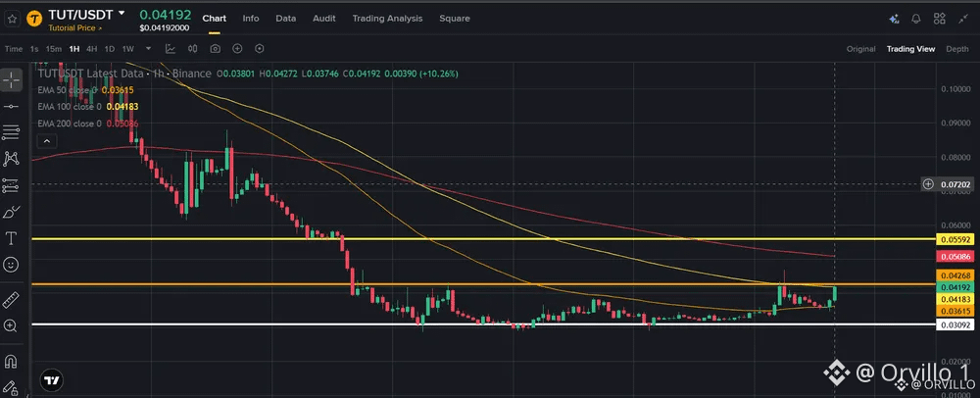
Task: Open the Audit tab
Action: (x=324, y=19)
